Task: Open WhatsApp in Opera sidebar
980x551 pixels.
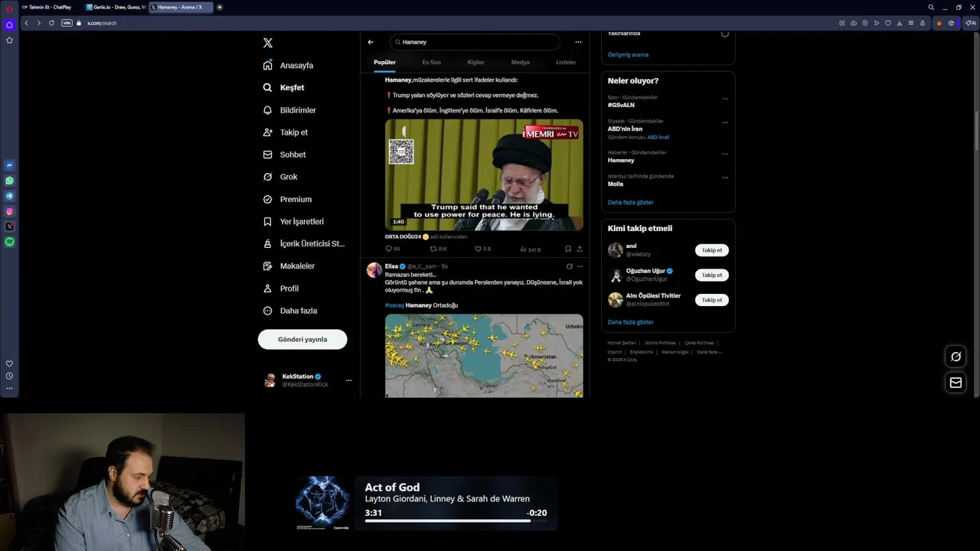Action: pyautogui.click(x=9, y=181)
